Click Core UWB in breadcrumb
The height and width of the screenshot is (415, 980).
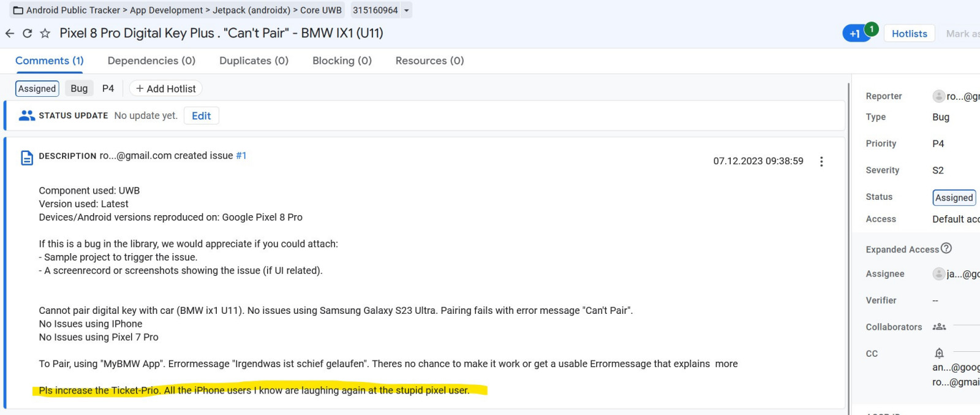click(321, 10)
